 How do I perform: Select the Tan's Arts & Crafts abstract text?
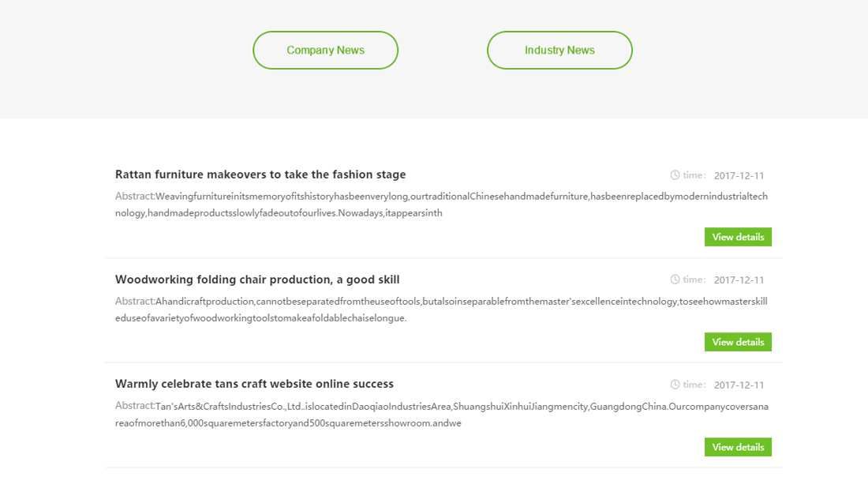442,415
